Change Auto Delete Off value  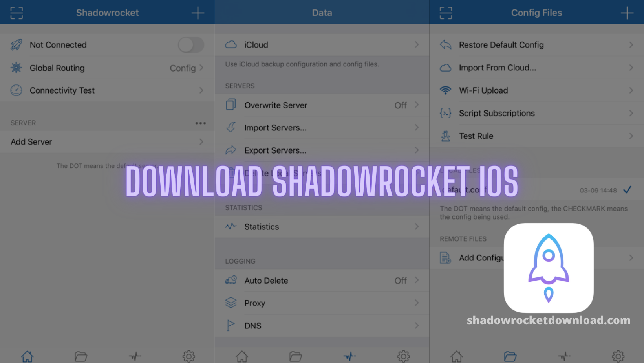401,280
